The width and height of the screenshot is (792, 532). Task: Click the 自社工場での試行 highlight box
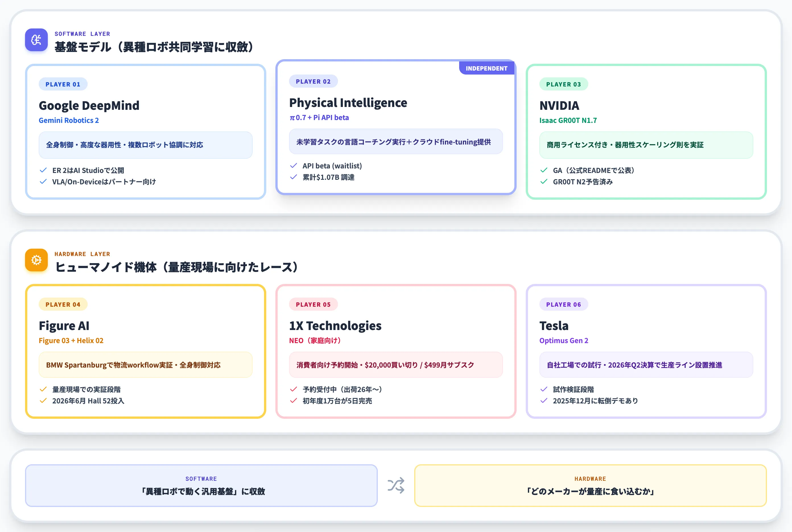point(646,365)
